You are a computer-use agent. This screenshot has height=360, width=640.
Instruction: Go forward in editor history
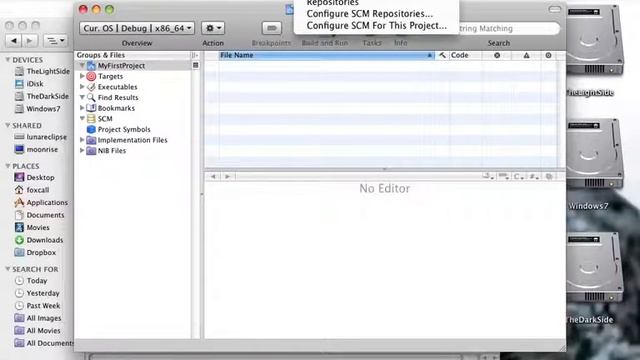227,176
